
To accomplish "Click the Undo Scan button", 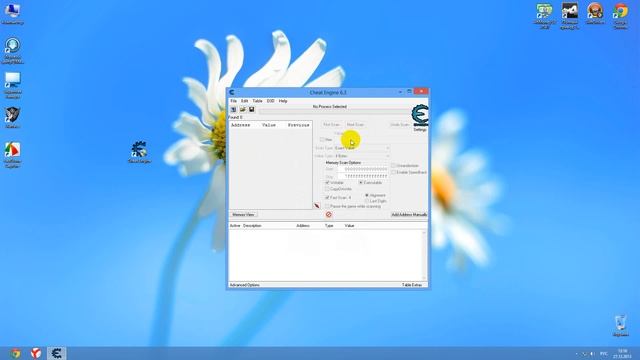I will [400, 124].
